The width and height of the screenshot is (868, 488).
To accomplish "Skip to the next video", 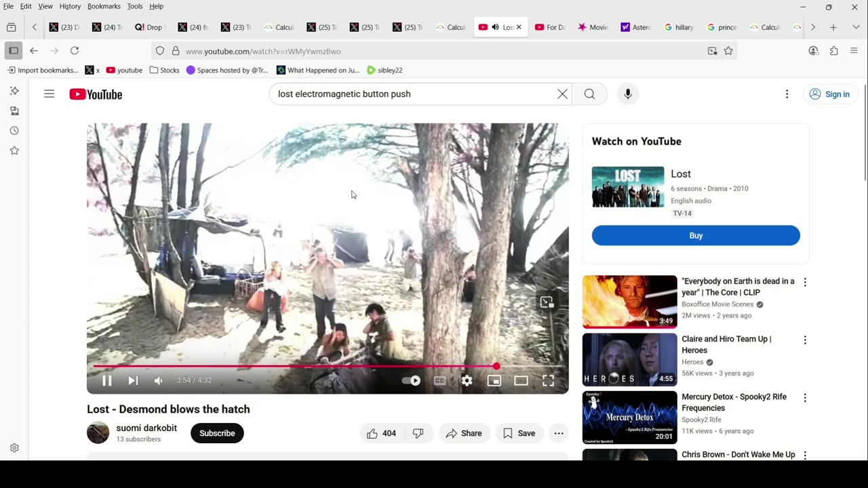I will click(133, 381).
